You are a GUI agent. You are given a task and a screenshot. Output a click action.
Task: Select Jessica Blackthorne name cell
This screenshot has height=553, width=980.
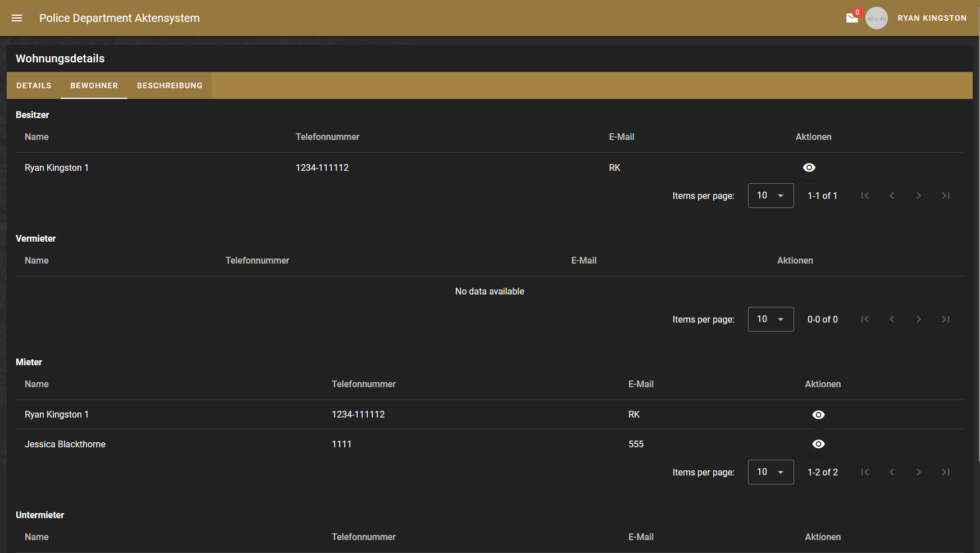pyautogui.click(x=65, y=444)
